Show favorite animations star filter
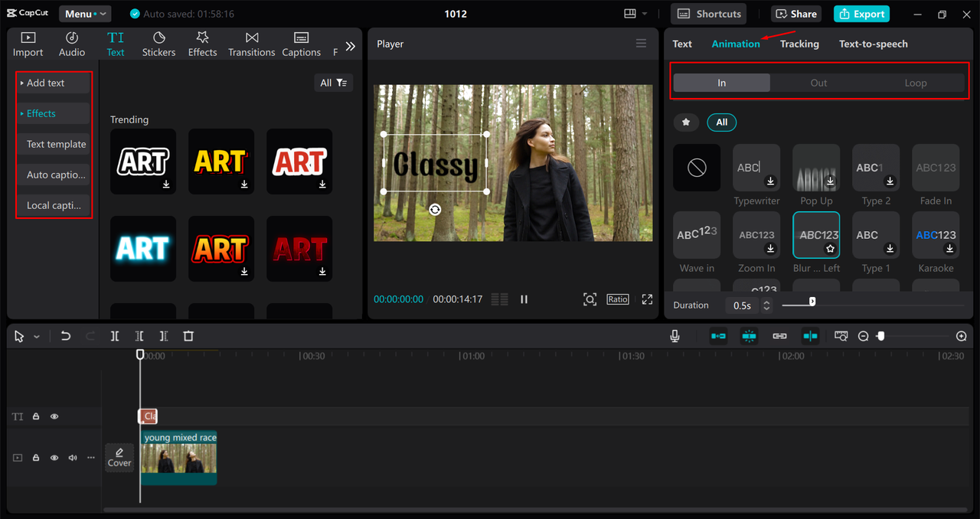The width and height of the screenshot is (980, 519). coord(686,122)
